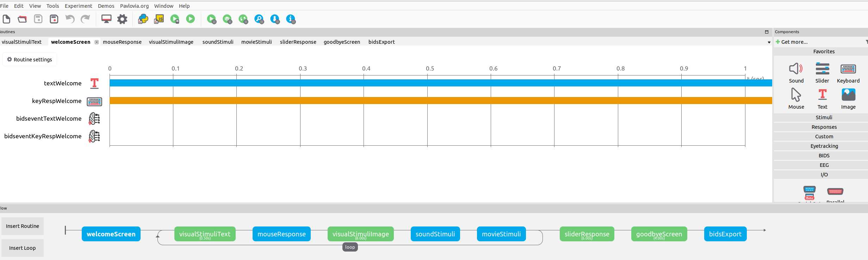Switch to visualStimuliText routine tab
The image size is (868, 260).
21,42
